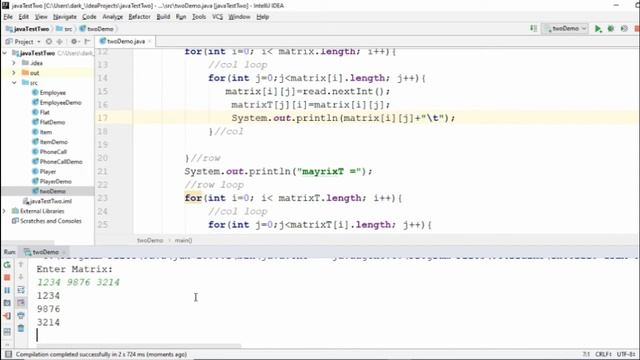Open the Refactor menu
The width and height of the screenshot is (640, 360).
(x=140, y=17)
